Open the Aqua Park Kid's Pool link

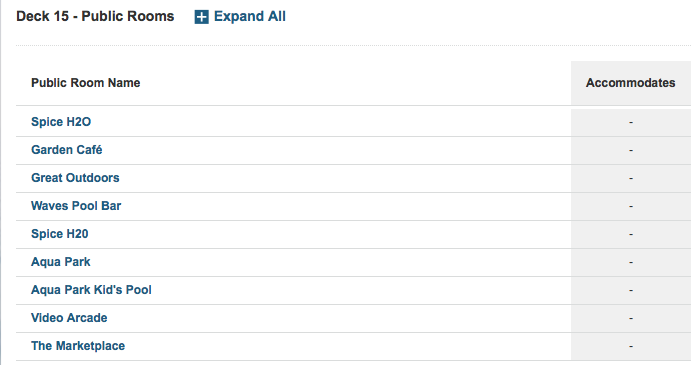click(x=91, y=290)
